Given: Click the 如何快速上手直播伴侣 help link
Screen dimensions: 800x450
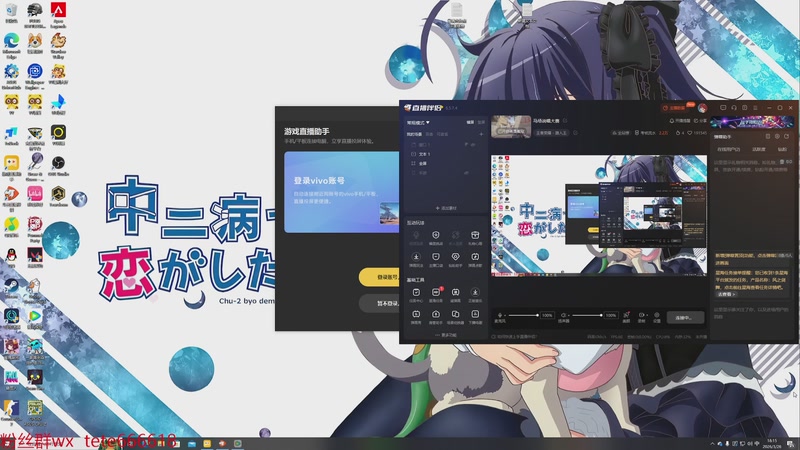Looking at the screenshot, I should [x=514, y=337].
